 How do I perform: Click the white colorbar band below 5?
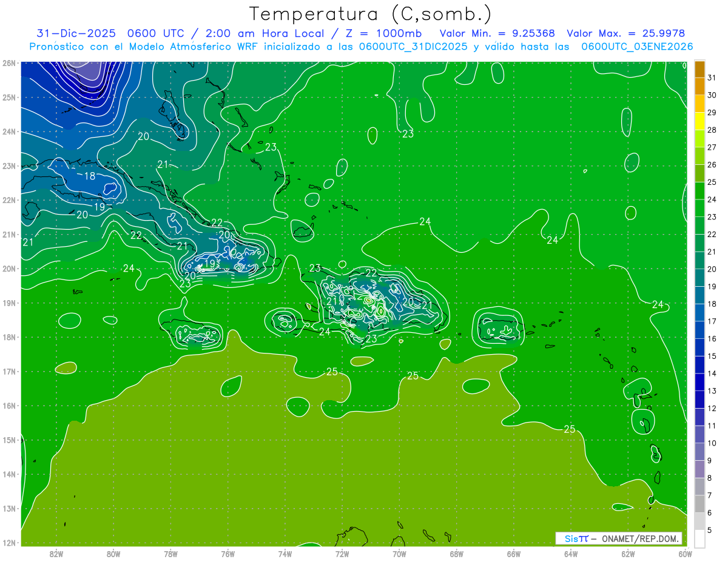click(699, 538)
